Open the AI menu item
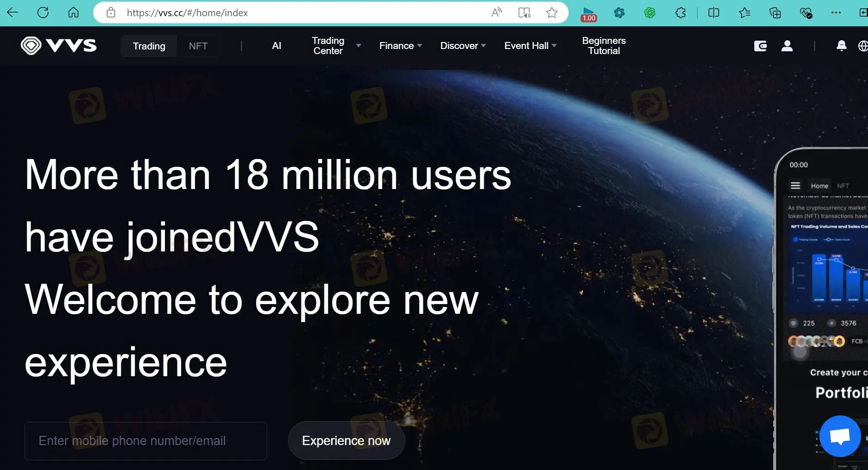The image size is (868, 470). tap(276, 46)
